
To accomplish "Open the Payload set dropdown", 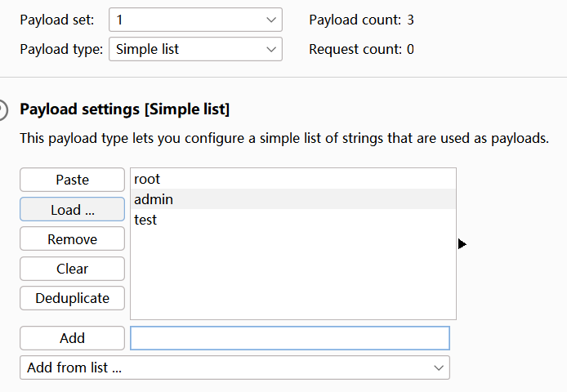I will pyautogui.click(x=195, y=20).
